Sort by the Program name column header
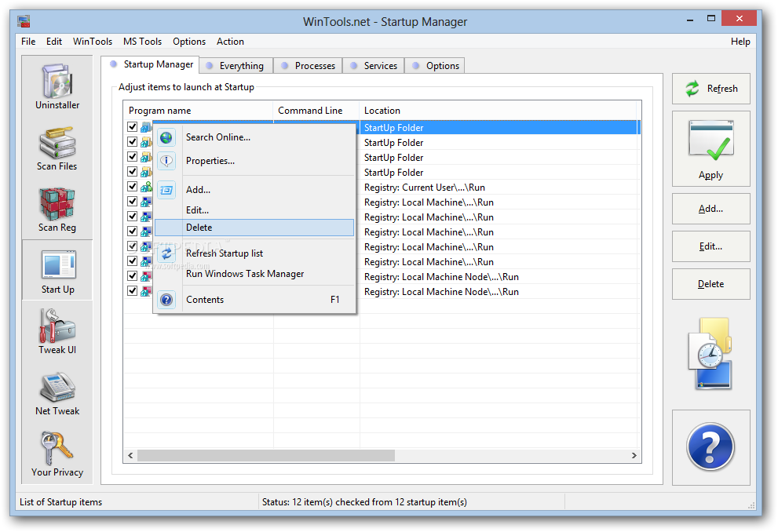The height and width of the screenshot is (532, 778). point(199,111)
